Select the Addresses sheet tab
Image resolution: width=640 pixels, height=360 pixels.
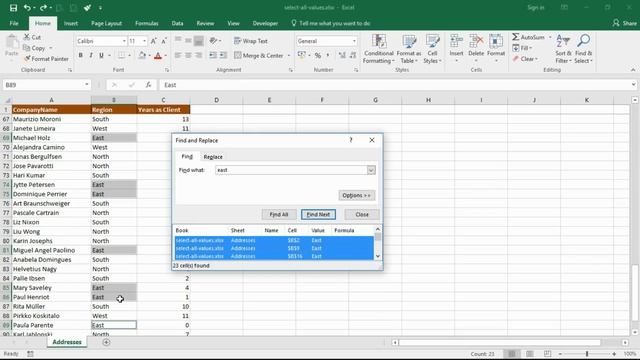pyautogui.click(x=67, y=342)
